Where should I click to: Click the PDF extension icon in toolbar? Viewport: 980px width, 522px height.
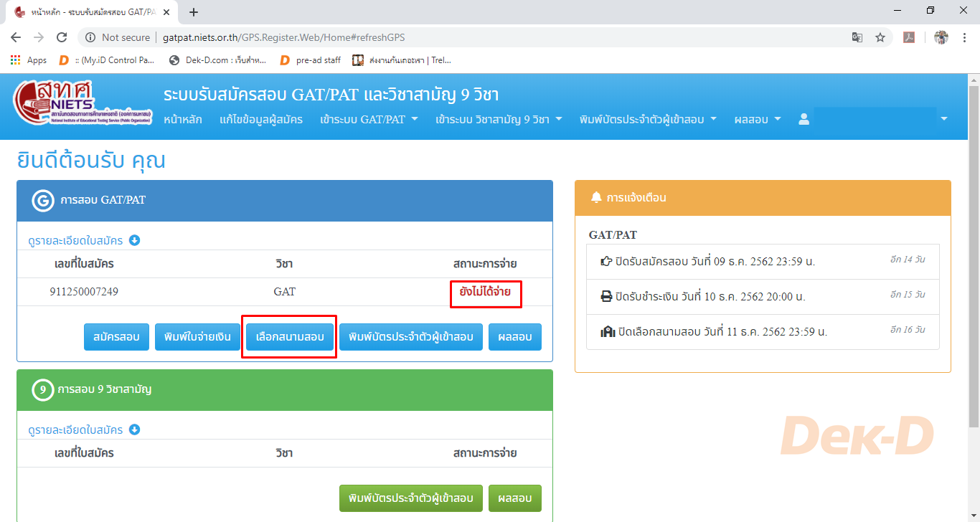[908, 37]
